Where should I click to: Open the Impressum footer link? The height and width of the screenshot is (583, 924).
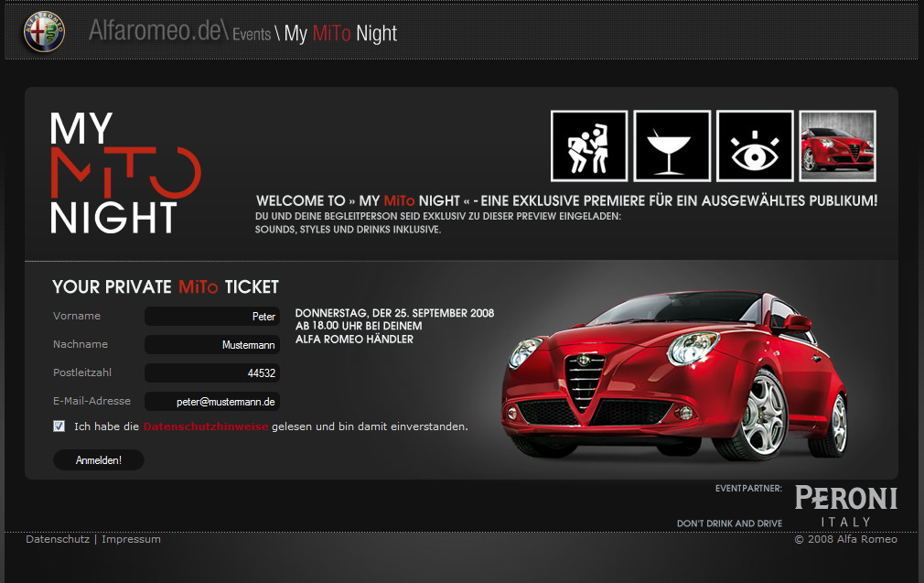coord(131,539)
